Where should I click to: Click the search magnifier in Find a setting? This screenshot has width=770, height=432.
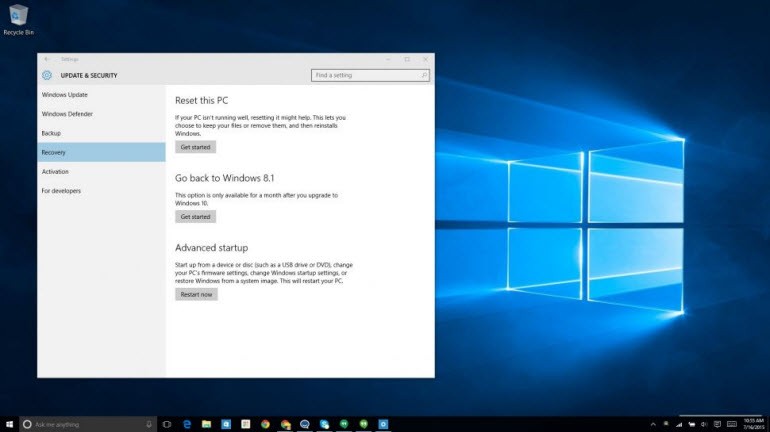424,75
